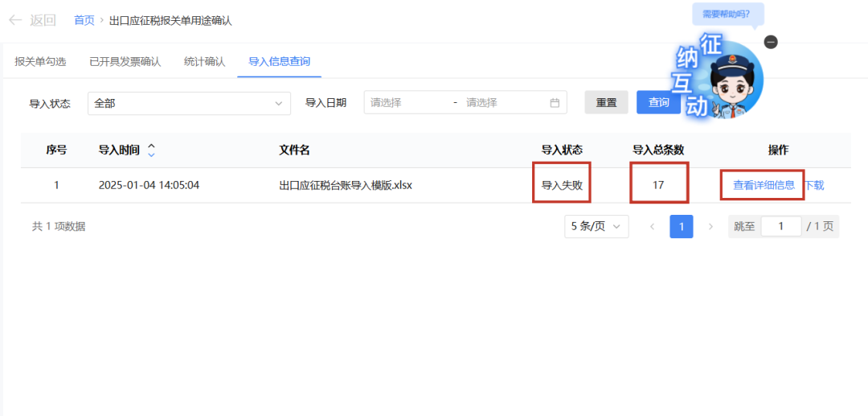Click the 需要帮助吗 help bubble
Screen dimensions: 868x416
pyautogui.click(x=727, y=14)
